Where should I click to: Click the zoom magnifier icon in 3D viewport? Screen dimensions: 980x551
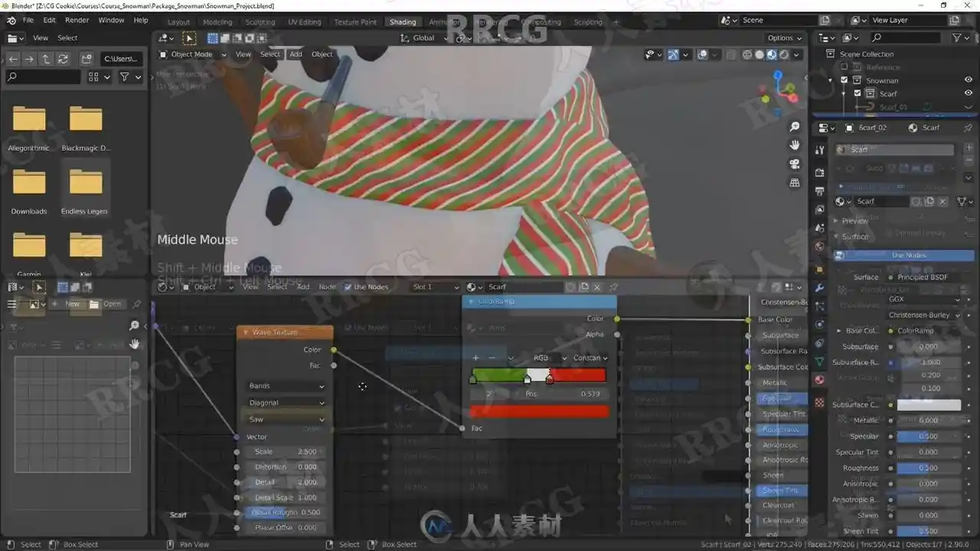(x=795, y=127)
